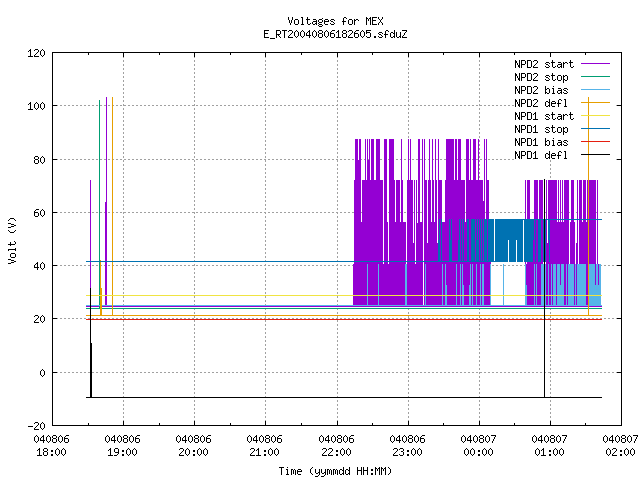The image size is (640, 480).
Task: Click the y-axis tick value 0
Action: (42, 373)
